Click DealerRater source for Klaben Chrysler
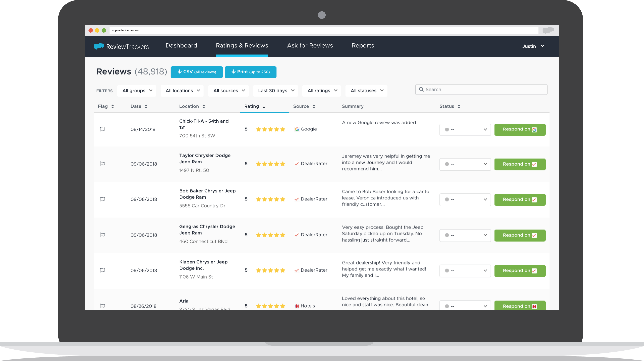The image size is (644, 361). coord(311,270)
